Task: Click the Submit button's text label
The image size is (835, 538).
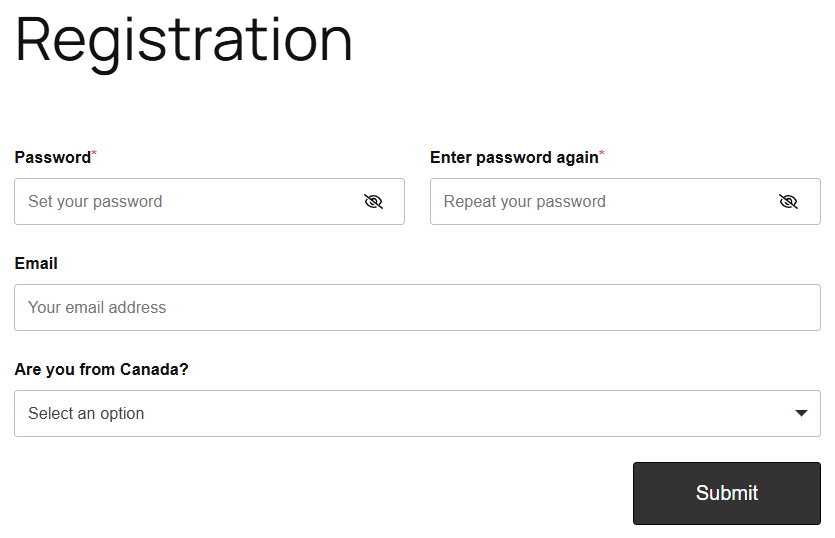Action: tap(727, 493)
